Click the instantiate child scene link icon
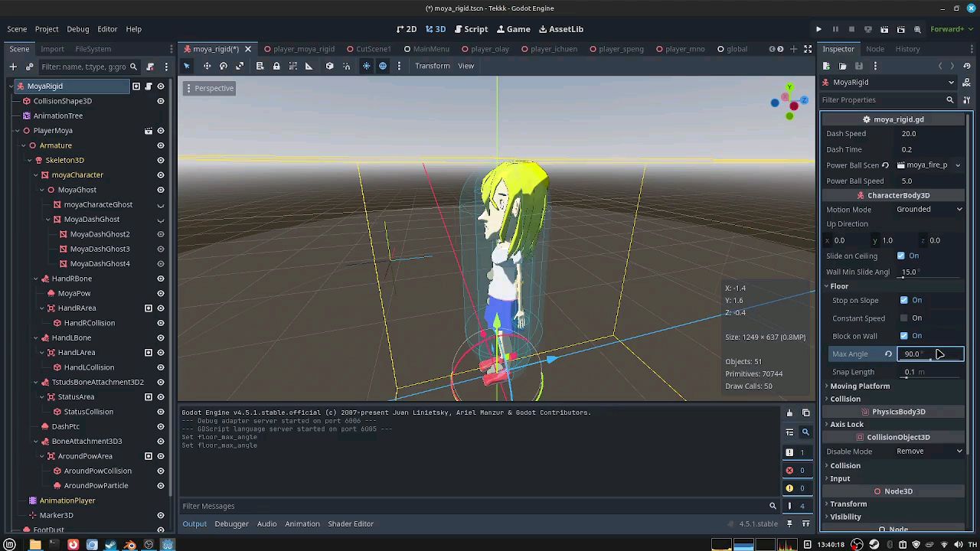Viewport: 980px width, 551px height. (30, 67)
